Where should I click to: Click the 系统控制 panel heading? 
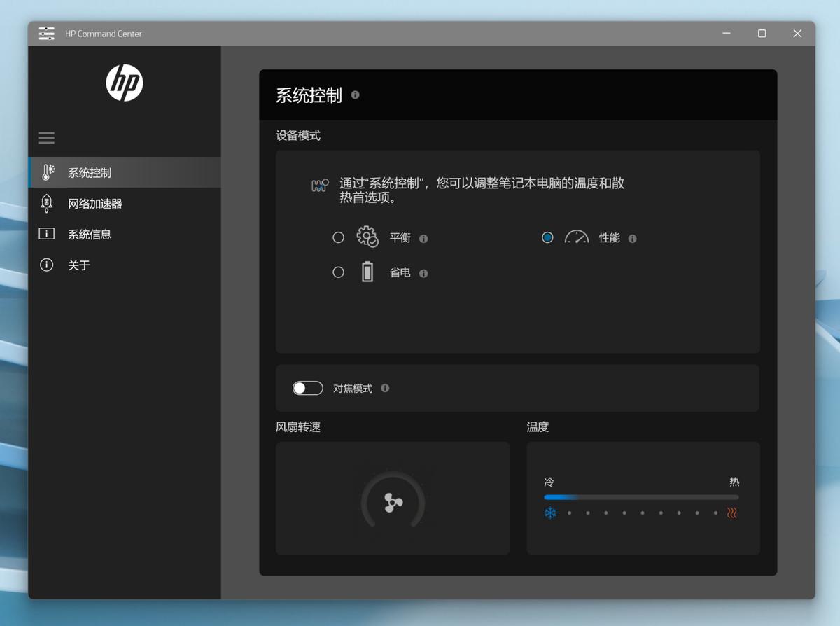tap(309, 95)
